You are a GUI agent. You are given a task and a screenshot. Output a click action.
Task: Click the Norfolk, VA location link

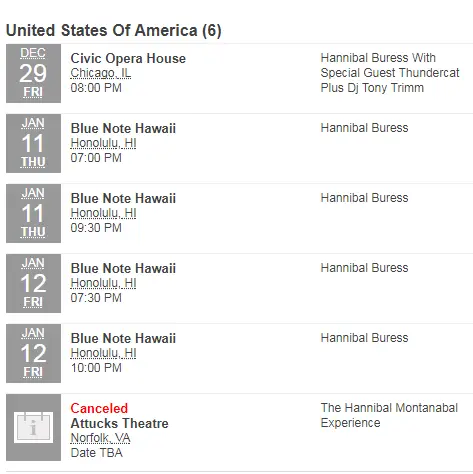click(100, 438)
